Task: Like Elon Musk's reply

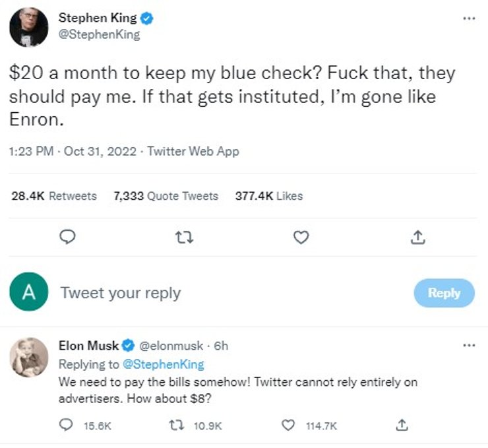Action: click(x=288, y=426)
